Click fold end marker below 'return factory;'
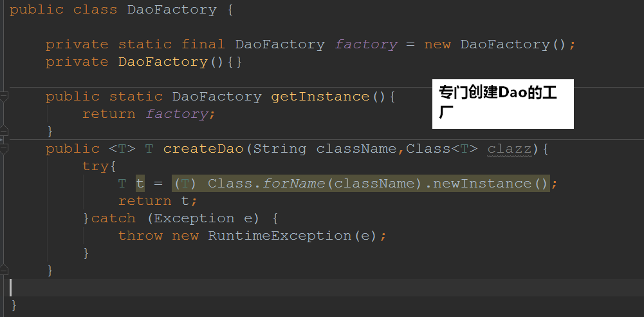Image resolution: width=644 pixels, height=317 pixels. [3, 131]
